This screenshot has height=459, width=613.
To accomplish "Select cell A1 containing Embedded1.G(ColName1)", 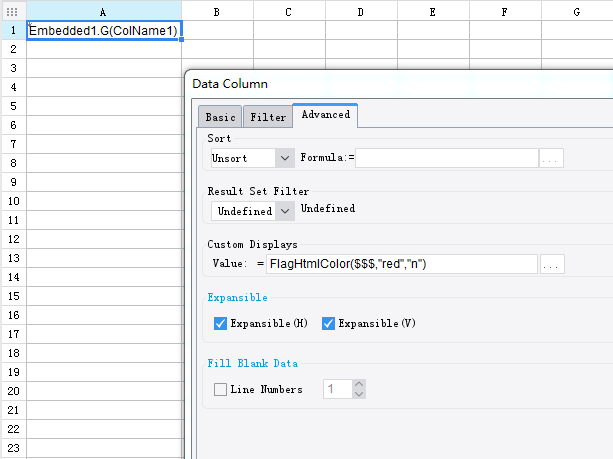I will (x=104, y=30).
